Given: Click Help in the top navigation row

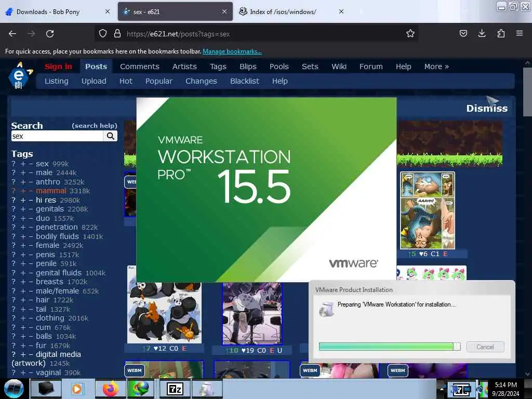Looking at the screenshot, I should 403,66.
